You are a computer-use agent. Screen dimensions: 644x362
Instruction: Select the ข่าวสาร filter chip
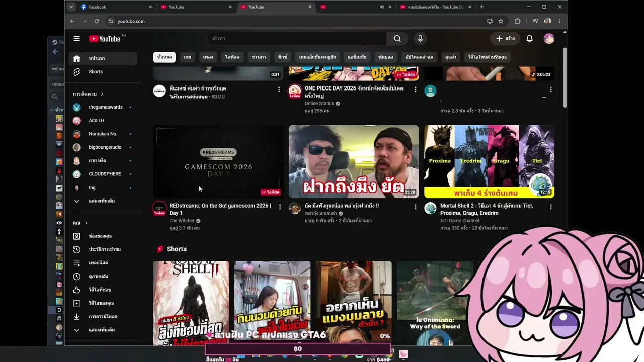point(259,57)
